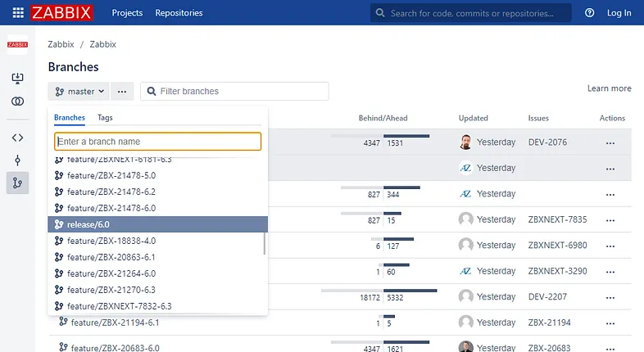Click the ZABBIX logo in header
644x352 pixels.
(61, 13)
